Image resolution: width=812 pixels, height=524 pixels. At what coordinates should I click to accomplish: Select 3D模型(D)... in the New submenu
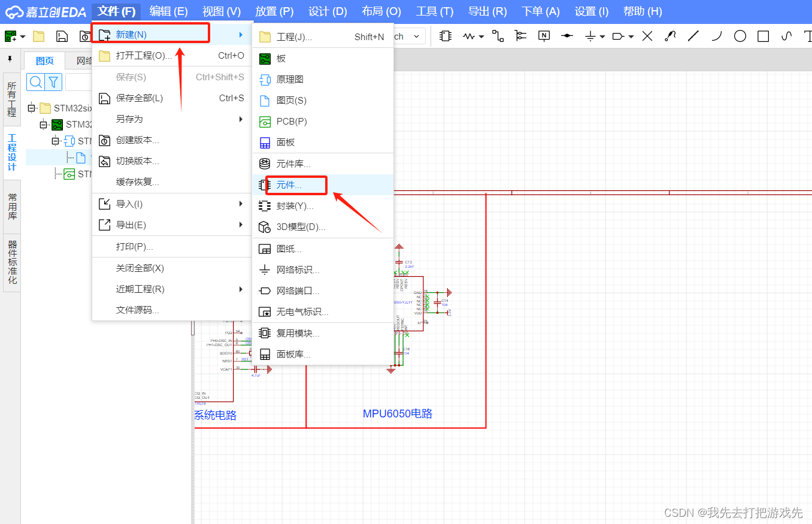(323, 227)
